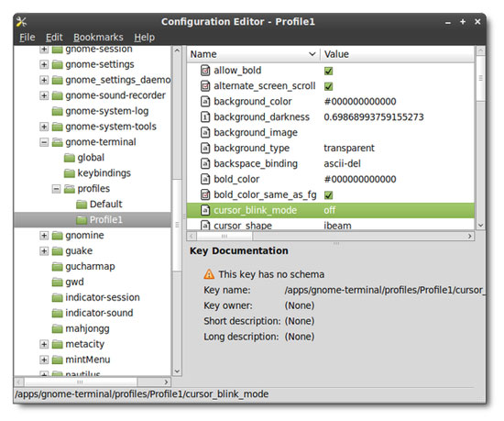Viewport: 504px width, 421px height.
Task: Click the background_darkness number key icon
Action: (x=205, y=116)
